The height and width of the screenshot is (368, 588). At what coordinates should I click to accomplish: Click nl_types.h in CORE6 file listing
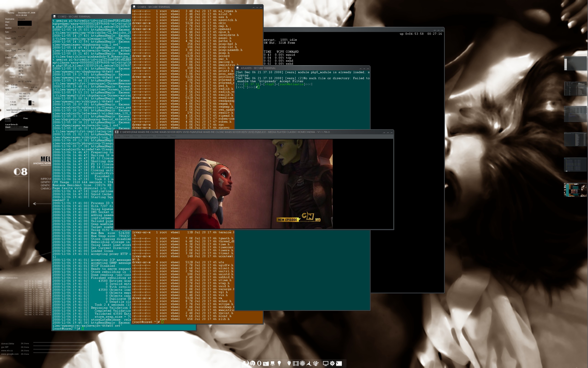click(228, 11)
